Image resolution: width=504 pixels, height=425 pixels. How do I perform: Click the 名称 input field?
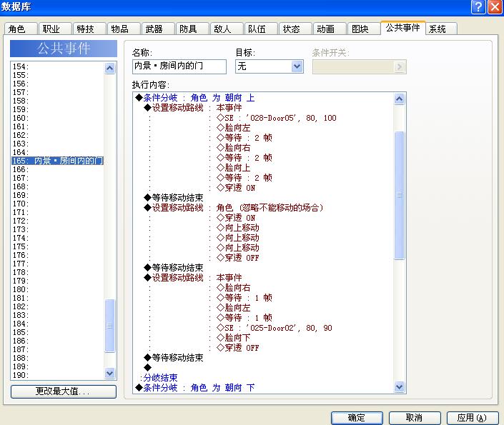(x=179, y=66)
